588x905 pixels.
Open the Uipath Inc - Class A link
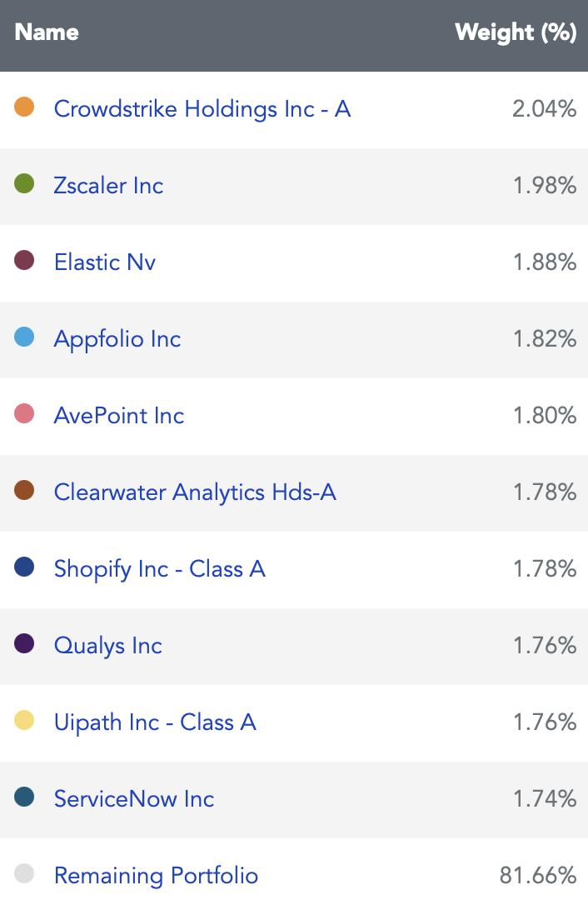click(x=155, y=722)
